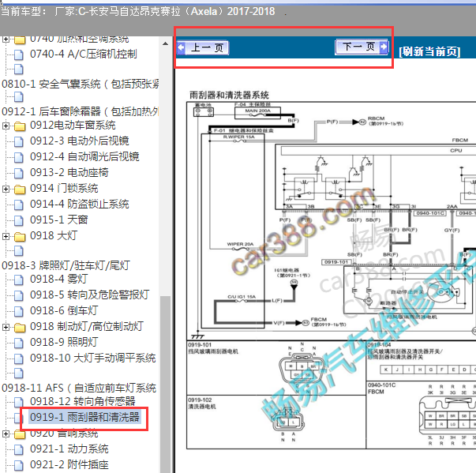Viewport: 476px width, 473px height.
Task: Go to next page with 下一页 button
Action: [x=362, y=47]
